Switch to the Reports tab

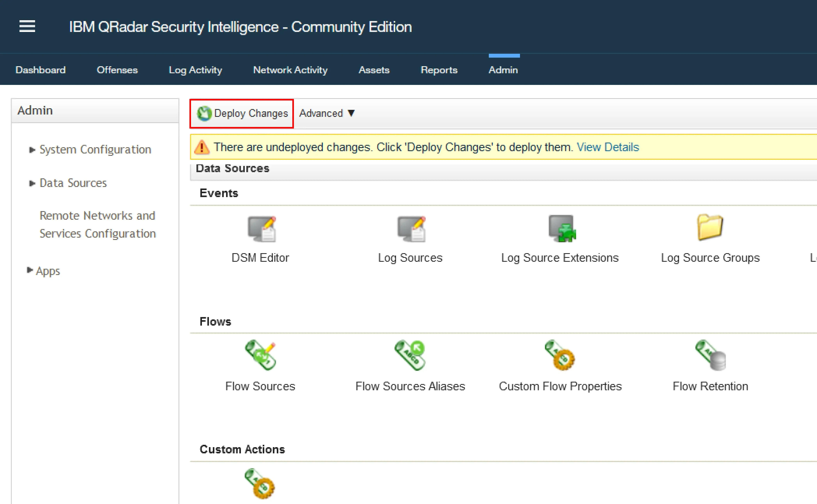(x=439, y=70)
